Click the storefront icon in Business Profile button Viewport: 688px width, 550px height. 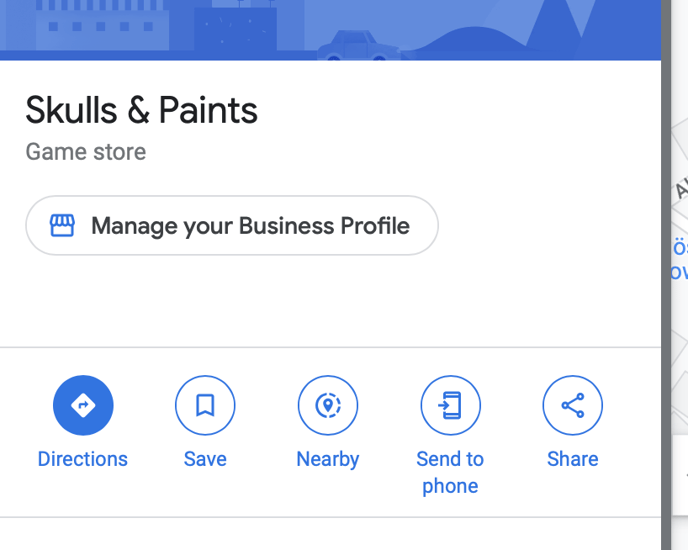pyautogui.click(x=62, y=226)
